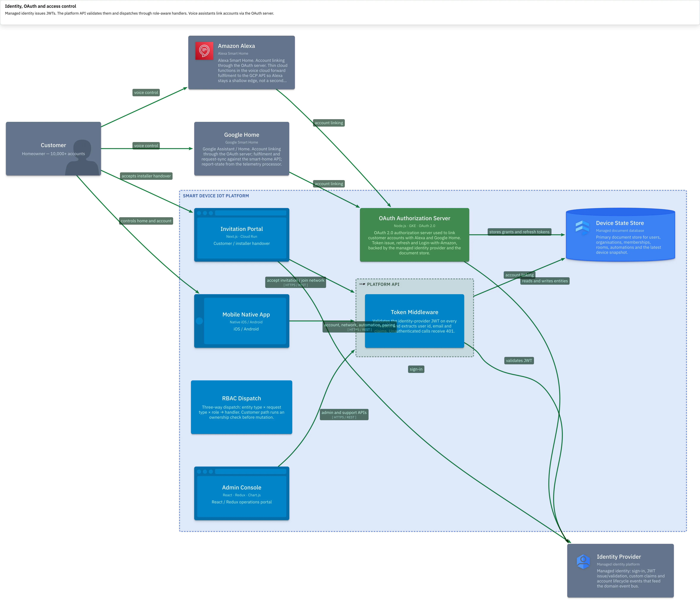The width and height of the screenshot is (700, 608).
Task: Open the Mobile Native App container
Action: click(x=241, y=321)
